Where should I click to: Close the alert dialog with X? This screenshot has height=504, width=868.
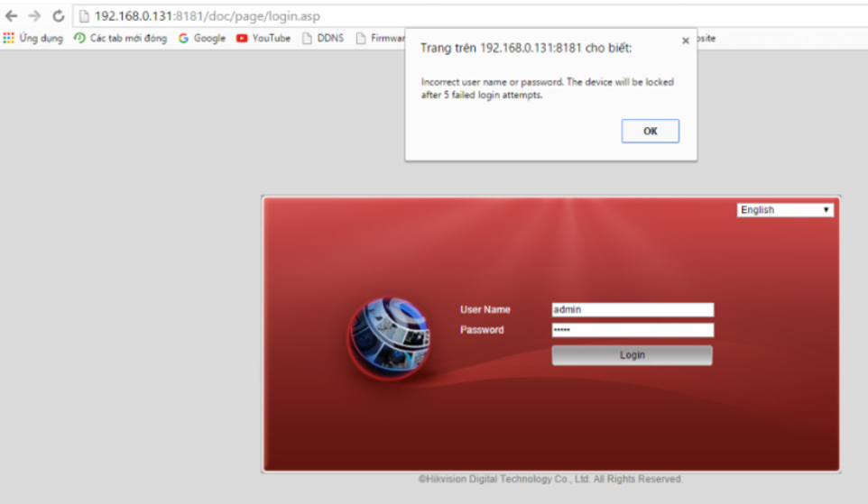coord(685,41)
